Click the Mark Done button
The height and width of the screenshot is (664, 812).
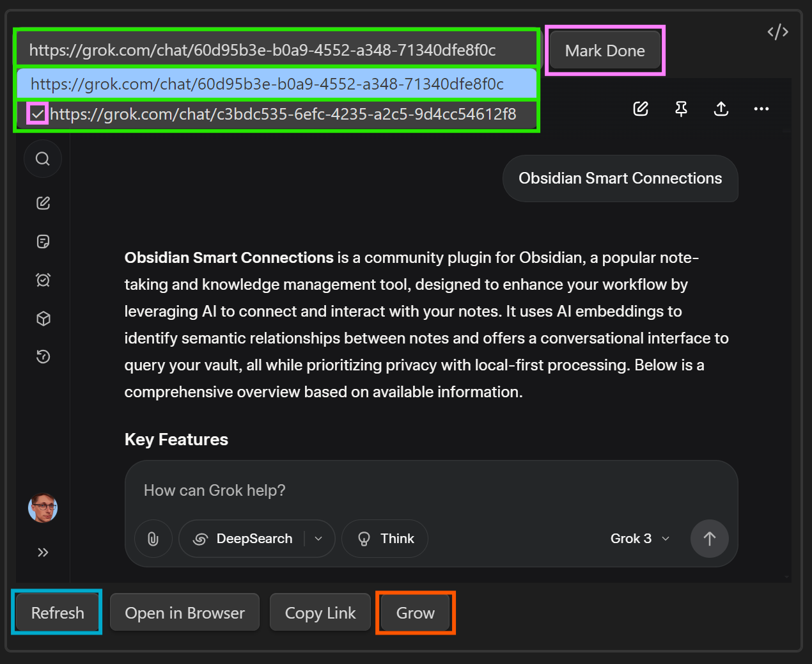604,51
